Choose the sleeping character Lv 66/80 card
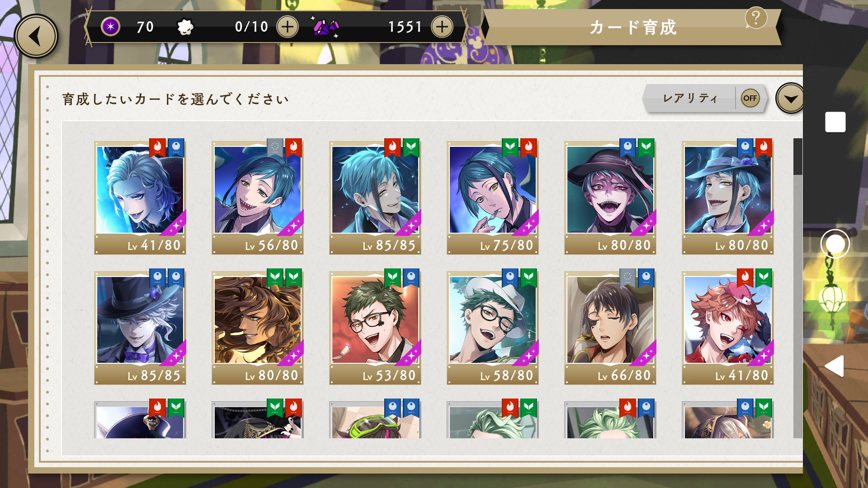Screen dimensions: 868x488 click(x=610, y=327)
